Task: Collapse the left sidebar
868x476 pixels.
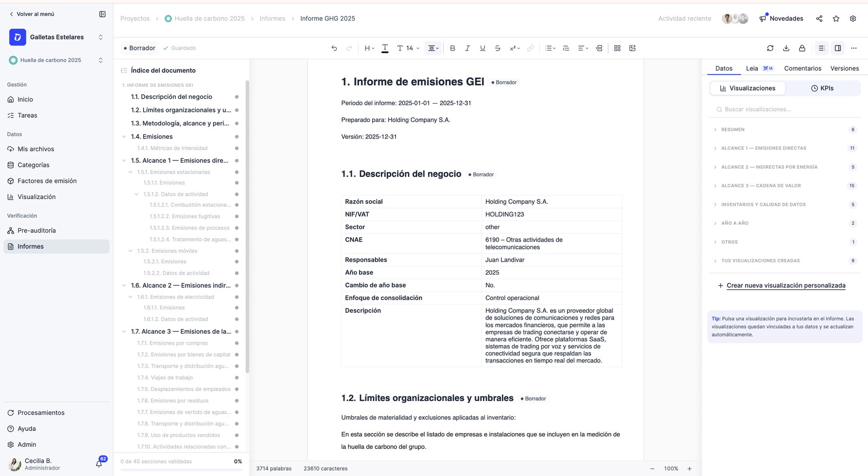Action: (102, 14)
